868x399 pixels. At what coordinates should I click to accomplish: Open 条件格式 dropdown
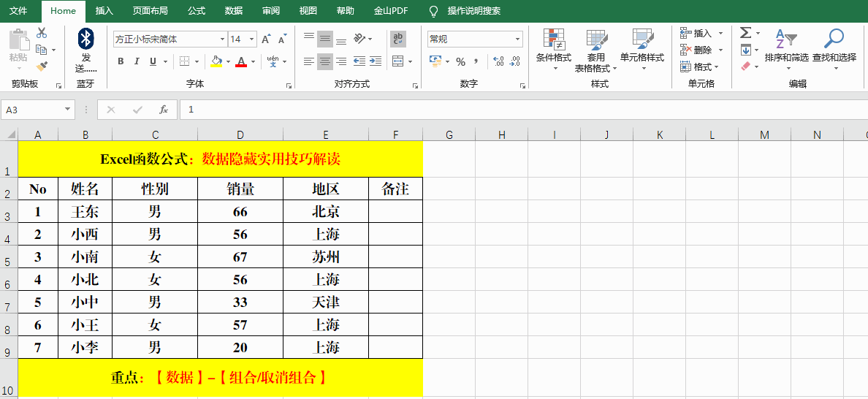pyautogui.click(x=554, y=50)
